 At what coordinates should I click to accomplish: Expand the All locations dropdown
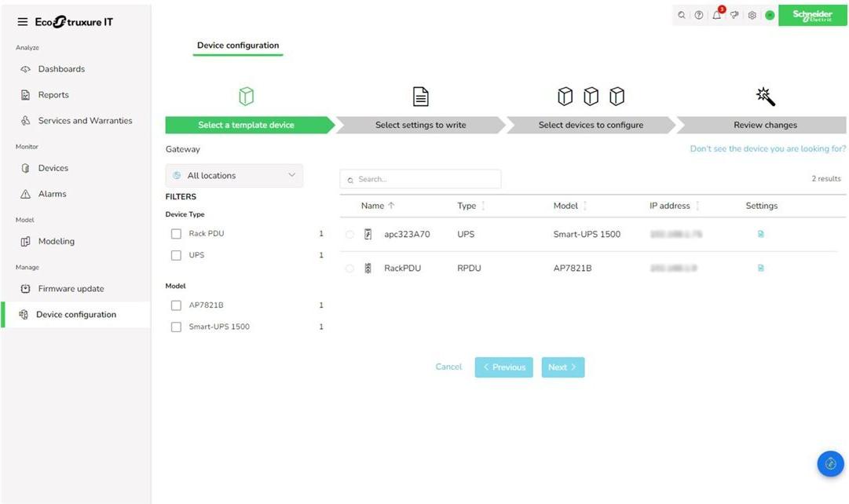click(234, 176)
